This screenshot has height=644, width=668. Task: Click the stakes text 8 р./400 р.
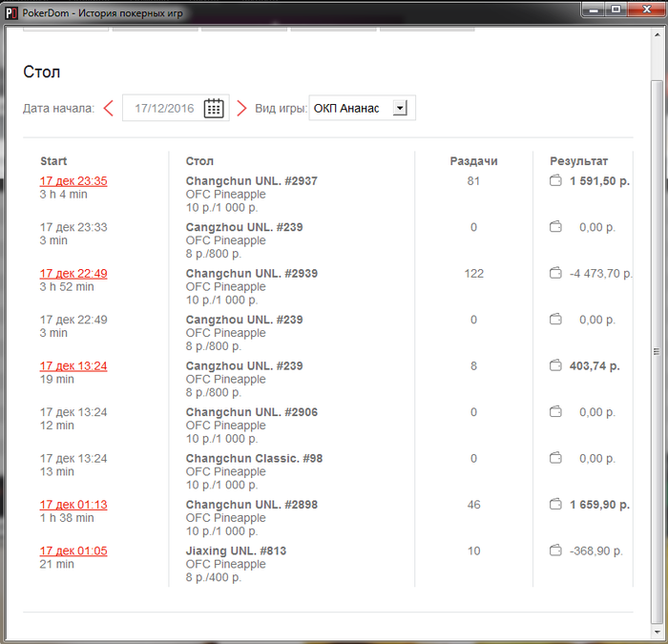coord(214,577)
